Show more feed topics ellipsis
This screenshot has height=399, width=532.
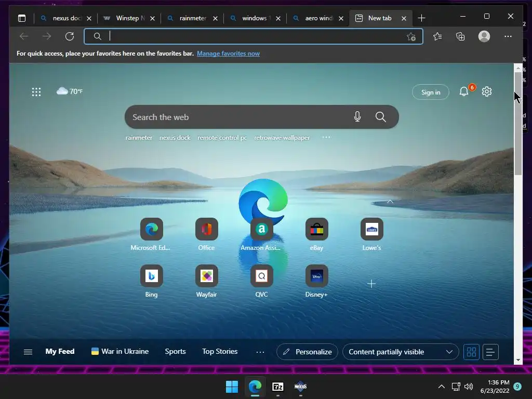(260, 352)
